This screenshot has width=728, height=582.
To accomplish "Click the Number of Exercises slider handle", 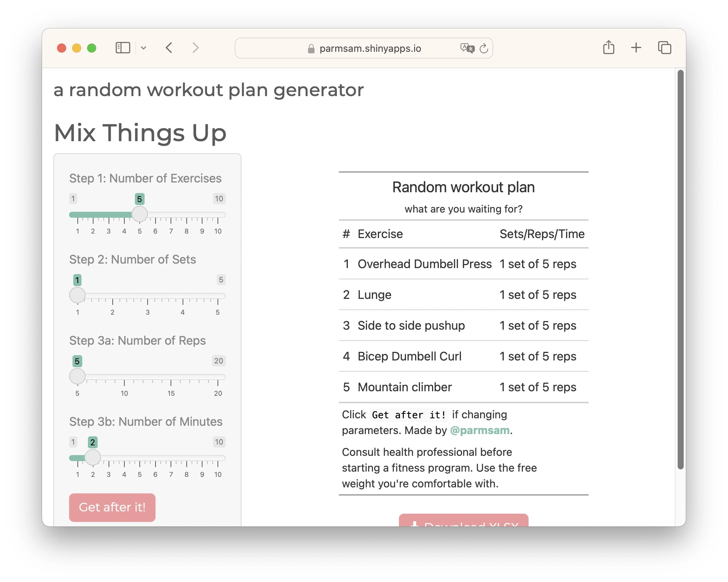I will pyautogui.click(x=140, y=214).
